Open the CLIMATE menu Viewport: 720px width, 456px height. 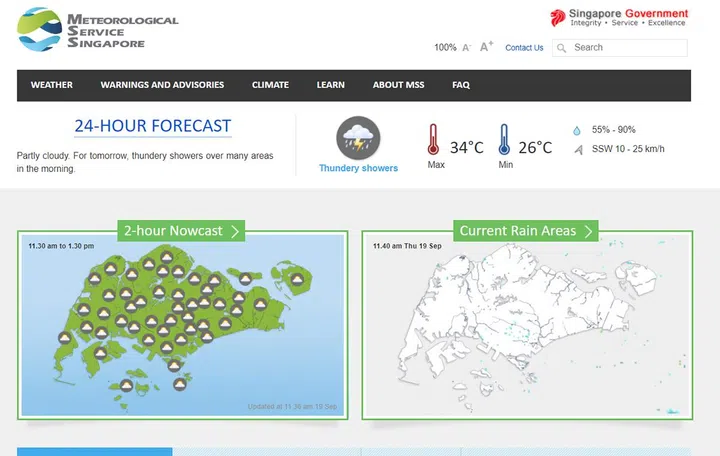tap(270, 85)
